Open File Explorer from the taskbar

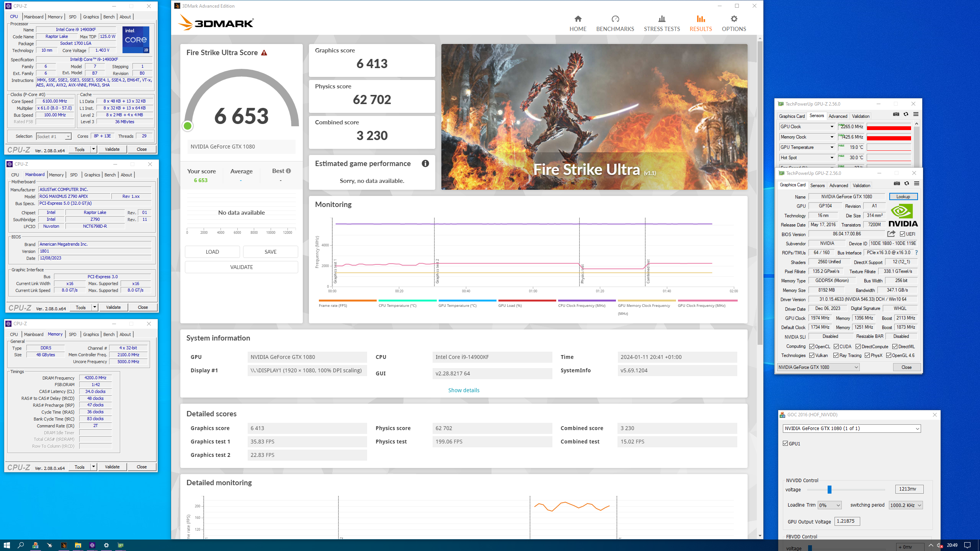point(78,545)
